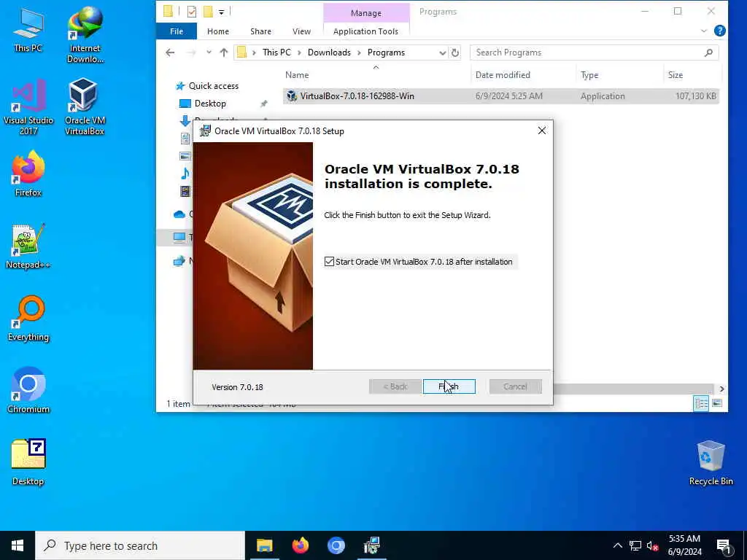The width and height of the screenshot is (747, 560).
Task: Refresh the Programs folder view
Action: point(455,52)
